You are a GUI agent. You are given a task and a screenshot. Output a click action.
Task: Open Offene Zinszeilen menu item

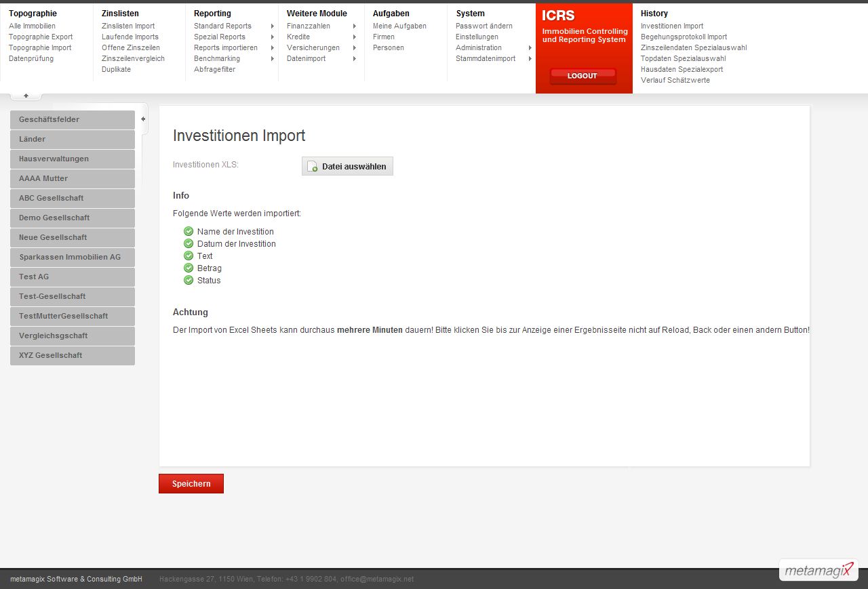tap(131, 48)
